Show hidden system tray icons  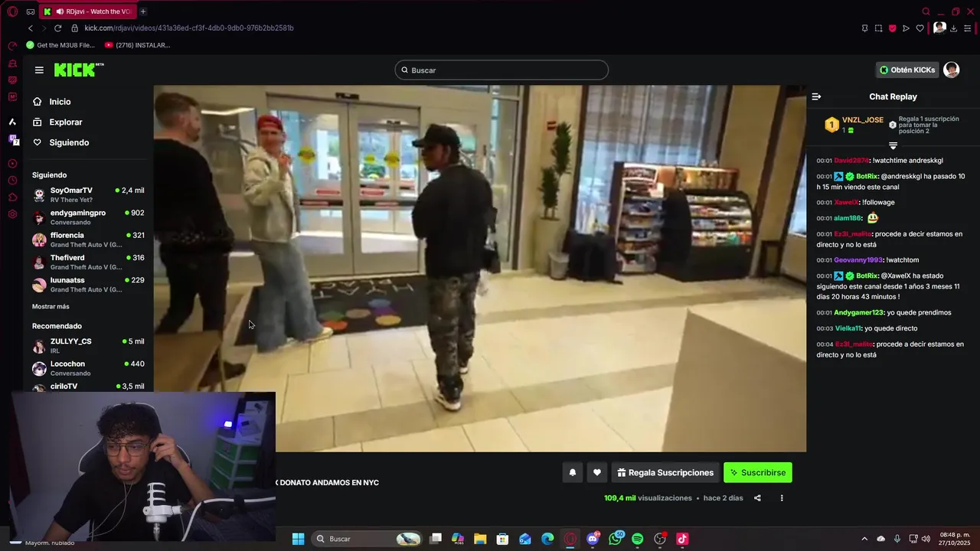(x=864, y=539)
